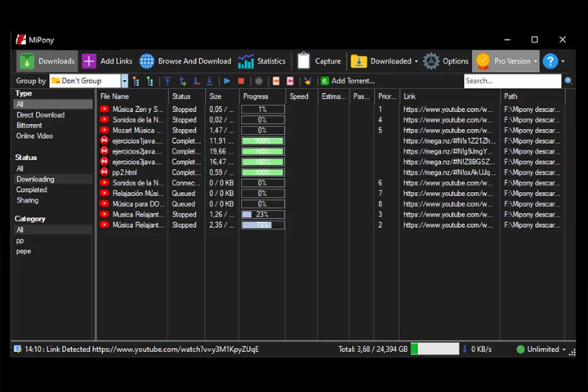Select category pp
The image size is (588, 392).
coord(20,241)
